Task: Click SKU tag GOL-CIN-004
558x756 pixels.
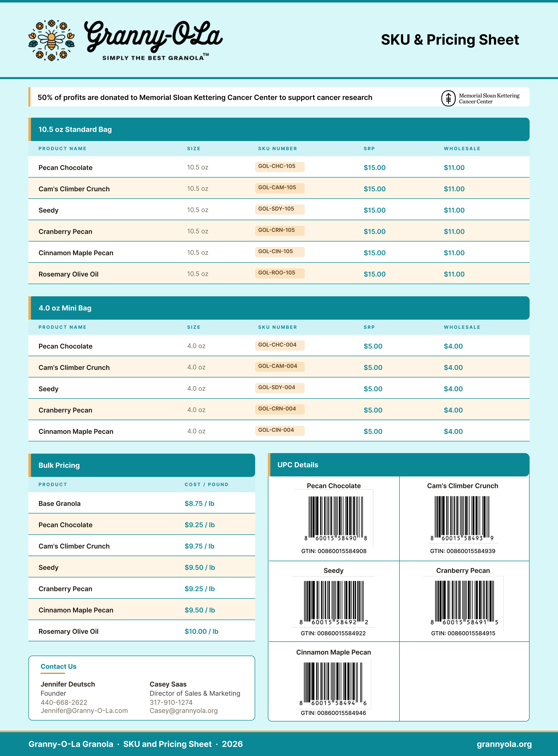Action: click(x=280, y=430)
